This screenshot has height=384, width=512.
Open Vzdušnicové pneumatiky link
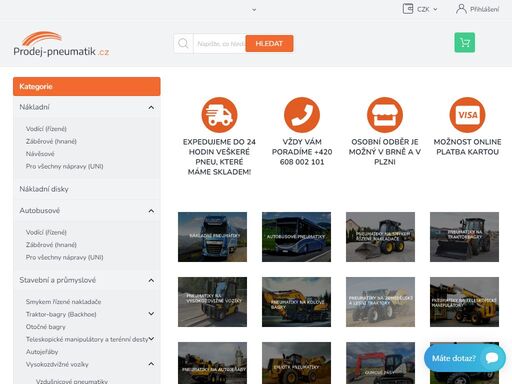(72, 381)
